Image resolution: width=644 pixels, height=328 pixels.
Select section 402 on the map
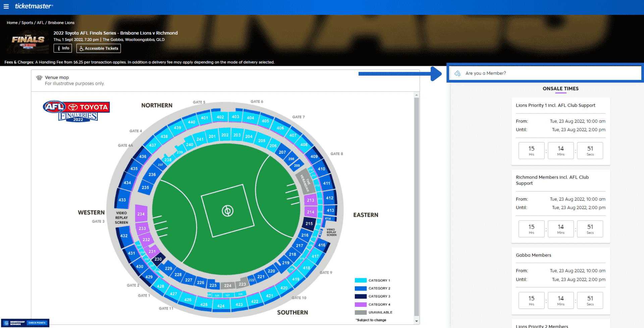tap(220, 117)
